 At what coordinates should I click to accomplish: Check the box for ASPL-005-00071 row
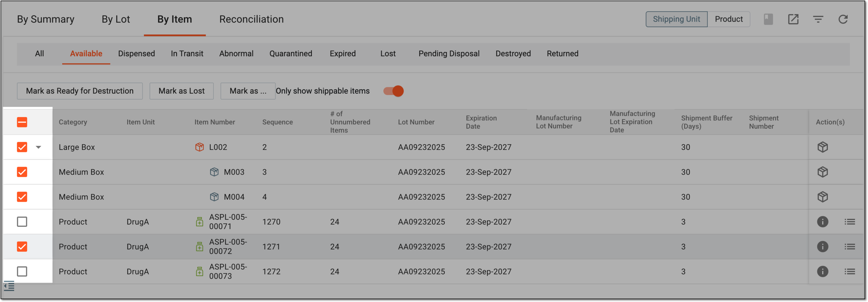[22, 222]
